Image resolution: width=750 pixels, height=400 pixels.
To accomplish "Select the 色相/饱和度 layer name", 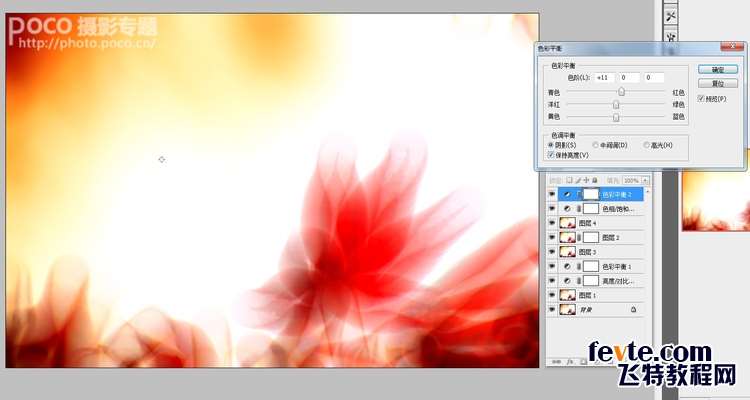I will point(618,209).
